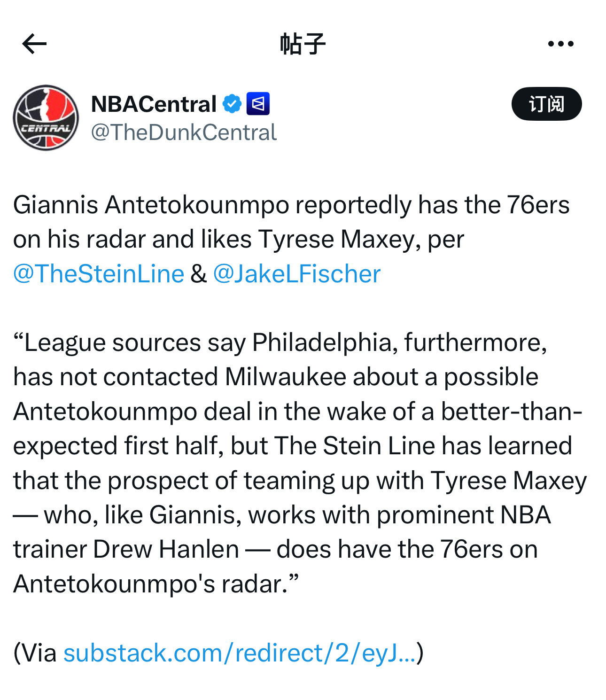Image resolution: width=606 pixels, height=700 pixels.
Task: Tap the dark blue affiliate badge icon
Action: coord(258,104)
